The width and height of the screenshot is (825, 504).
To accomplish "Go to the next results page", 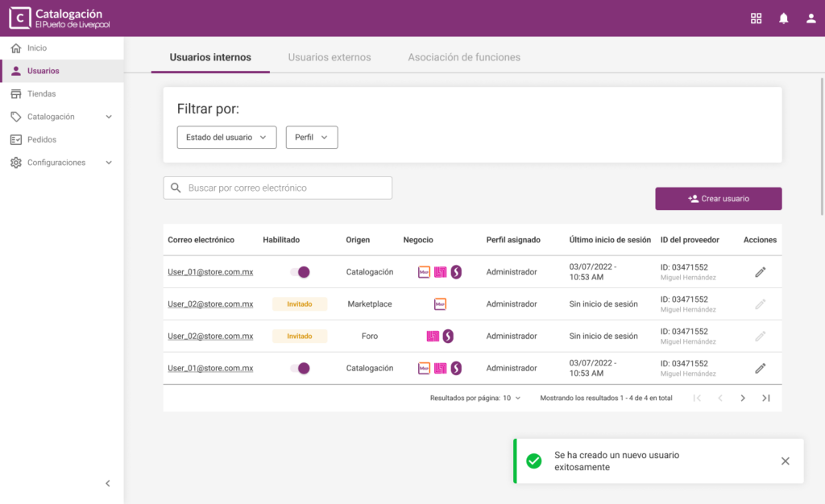I will click(x=743, y=398).
